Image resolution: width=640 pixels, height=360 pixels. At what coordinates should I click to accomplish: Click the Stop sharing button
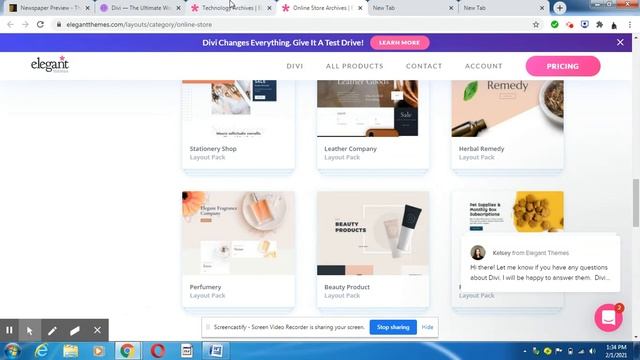[x=393, y=327]
